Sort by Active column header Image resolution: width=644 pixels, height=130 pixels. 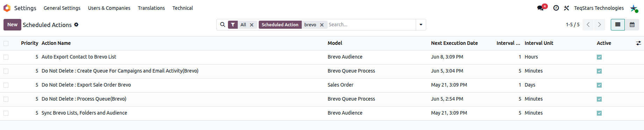tap(604, 43)
